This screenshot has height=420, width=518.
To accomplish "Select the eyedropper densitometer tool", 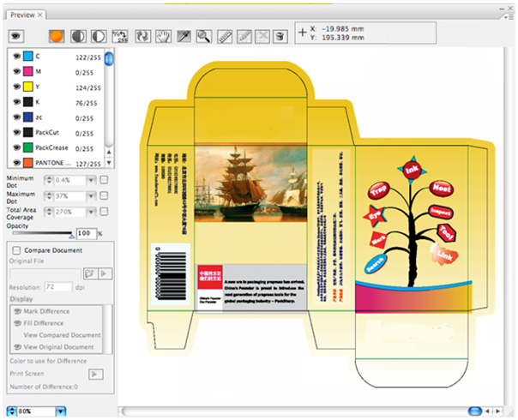I will [x=184, y=35].
